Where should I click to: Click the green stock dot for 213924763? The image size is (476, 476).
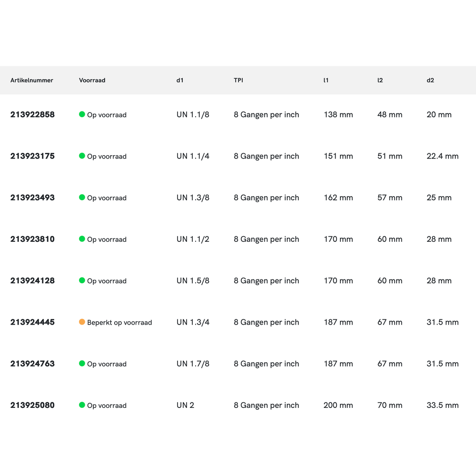82,363
